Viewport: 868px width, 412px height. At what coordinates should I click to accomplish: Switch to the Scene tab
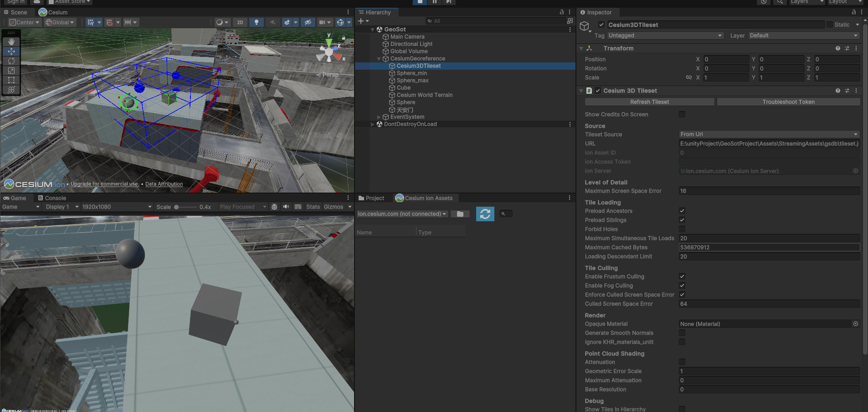click(15, 12)
